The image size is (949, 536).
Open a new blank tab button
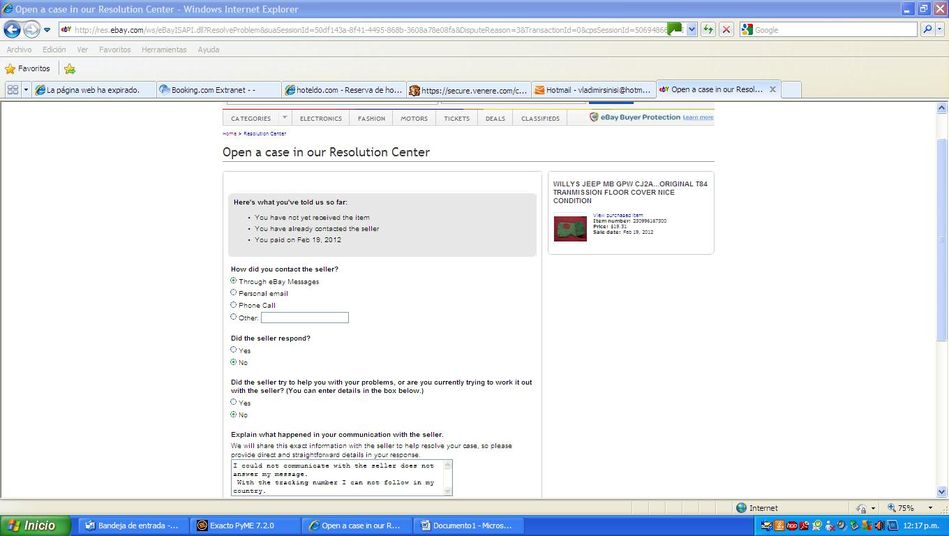click(791, 90)
